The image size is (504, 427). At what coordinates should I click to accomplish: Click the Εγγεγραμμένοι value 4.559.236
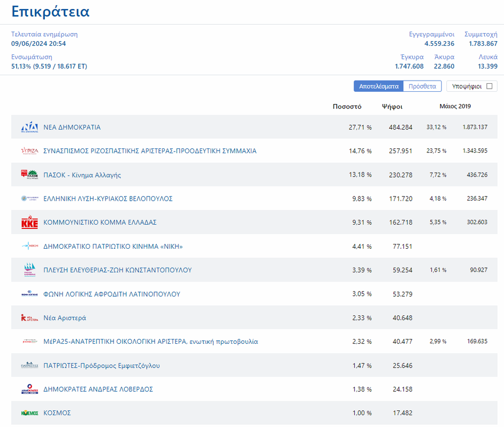coord(439,43)
